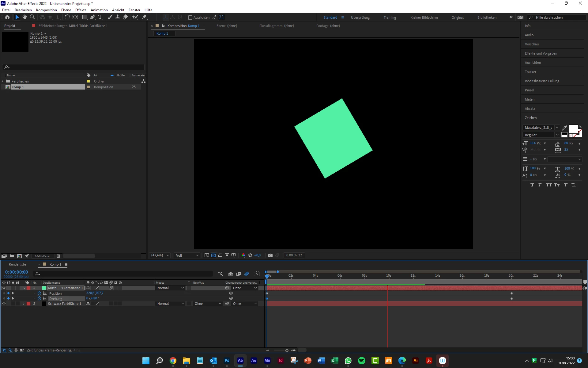Switch to the Renderliste tab
The image size is (588, 368).
click(17, 264)
